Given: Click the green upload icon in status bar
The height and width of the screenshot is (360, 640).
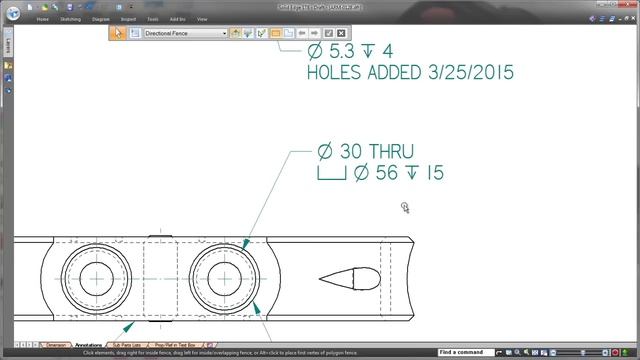Looking at the screenshot, I should pyautogui.click(x=625, y=352).
